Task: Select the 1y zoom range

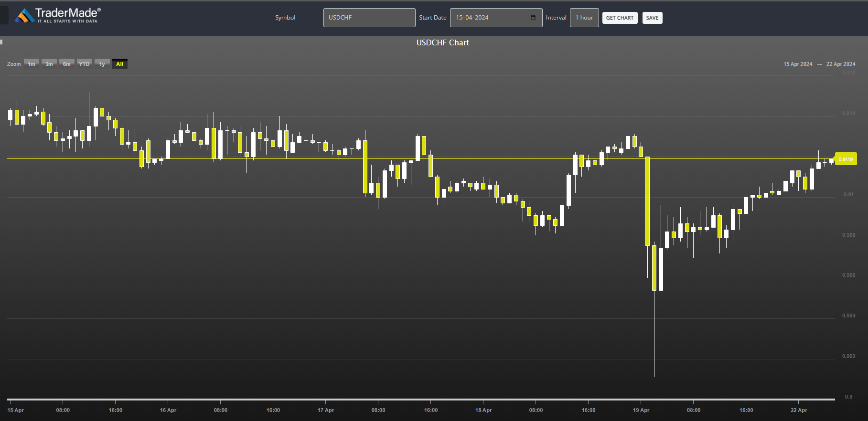Action: [102, 64]
